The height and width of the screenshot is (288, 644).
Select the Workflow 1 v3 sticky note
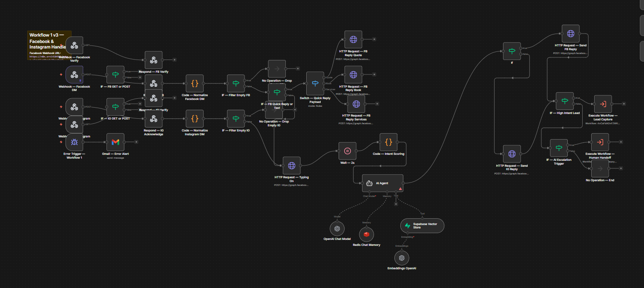pyautogui.click(x=49, y=45)
